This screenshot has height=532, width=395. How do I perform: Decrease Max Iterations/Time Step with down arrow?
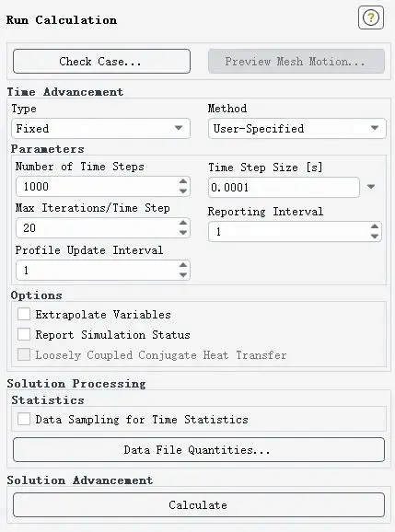point(183,233)
